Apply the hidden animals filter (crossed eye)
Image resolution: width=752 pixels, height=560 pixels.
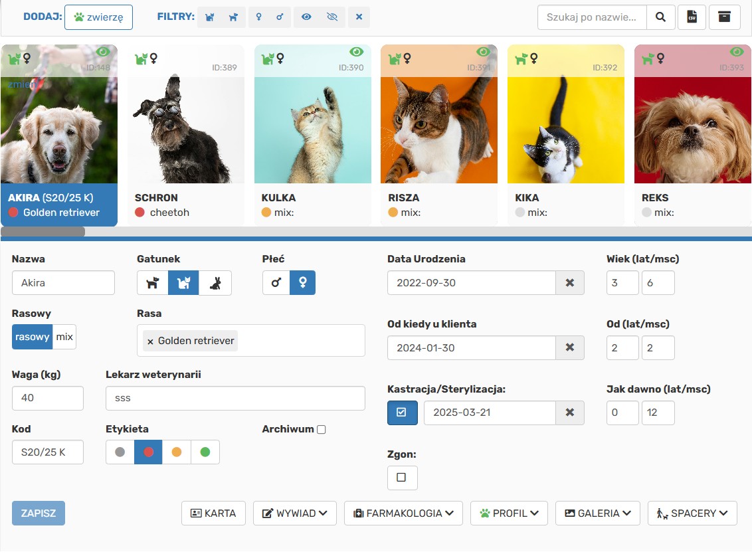[332, 17]
